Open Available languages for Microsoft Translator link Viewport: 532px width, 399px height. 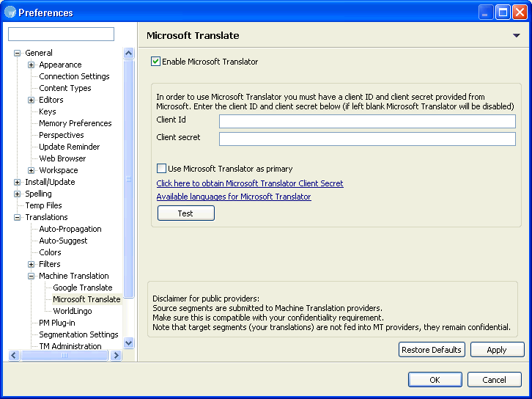pos(234,197)
